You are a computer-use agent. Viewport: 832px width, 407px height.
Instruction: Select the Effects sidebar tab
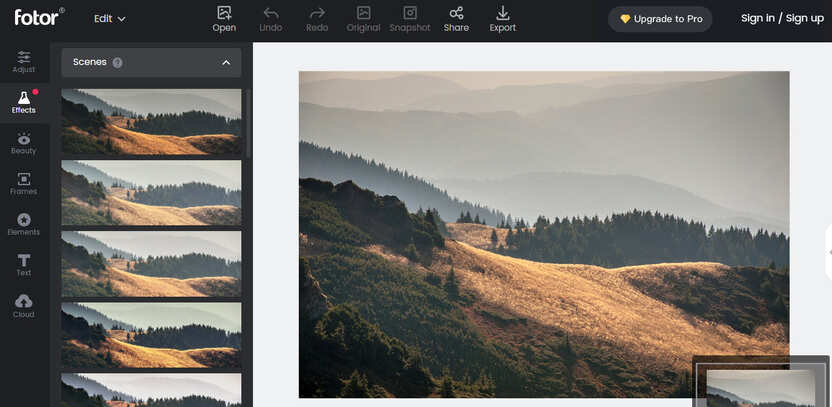pos(24,103)
